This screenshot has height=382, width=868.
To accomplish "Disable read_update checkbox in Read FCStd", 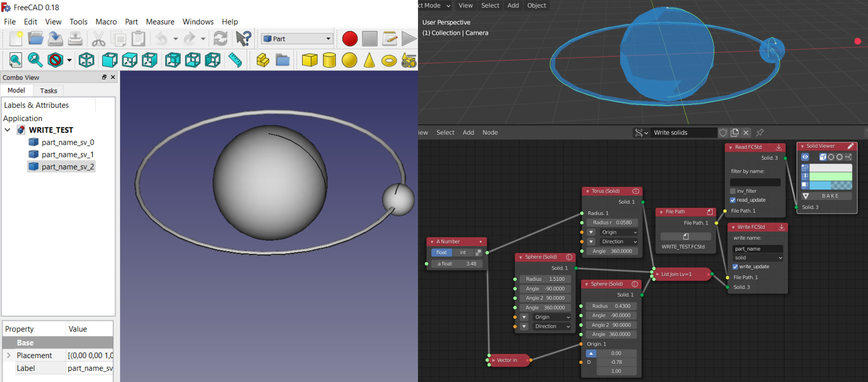I will pyautogui.click(x=733, y=200).
